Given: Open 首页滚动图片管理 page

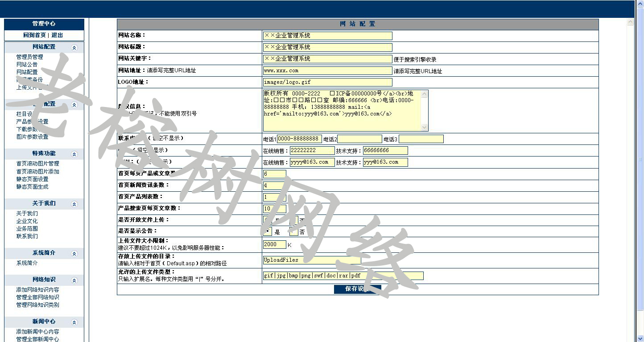Looking at the screenshot, I should (x=37, y=164).
